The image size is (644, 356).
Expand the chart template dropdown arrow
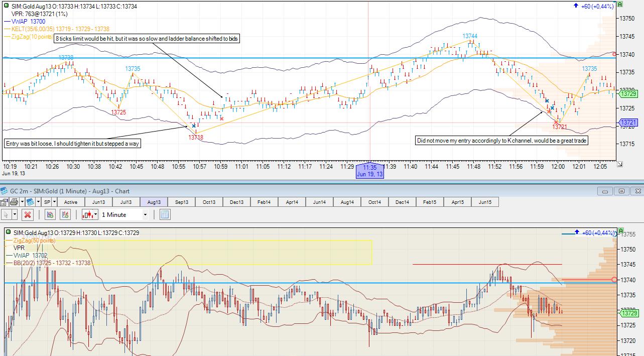[x=38, y=202]
